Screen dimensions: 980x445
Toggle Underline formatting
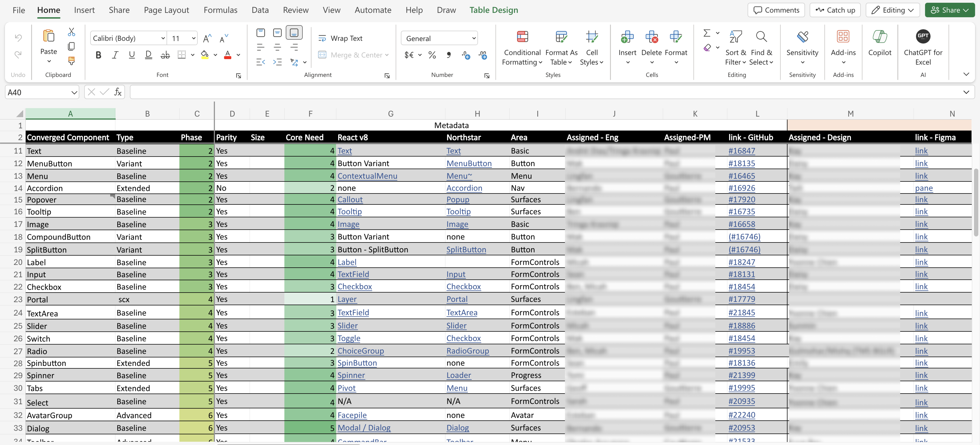(x=132, y=55)
